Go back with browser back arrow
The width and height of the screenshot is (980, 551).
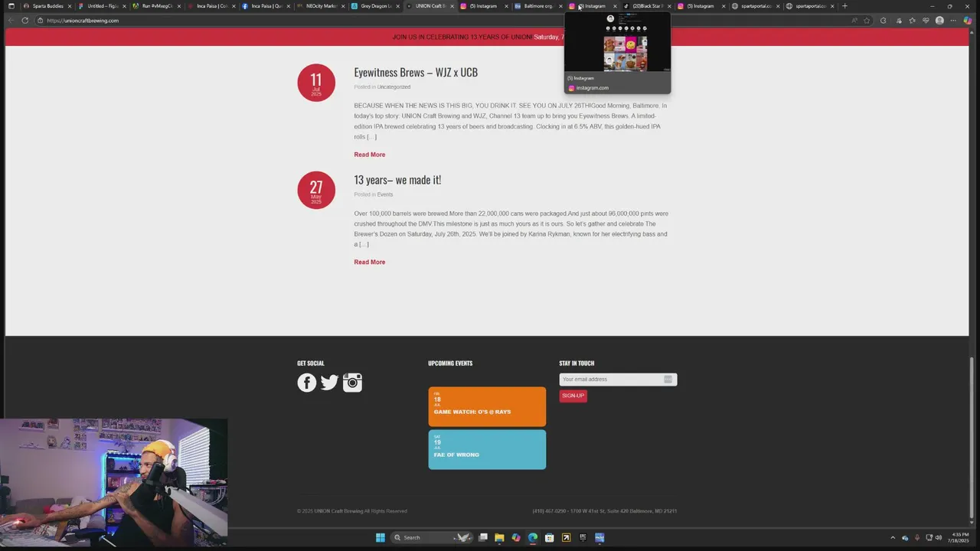[10, 21]
